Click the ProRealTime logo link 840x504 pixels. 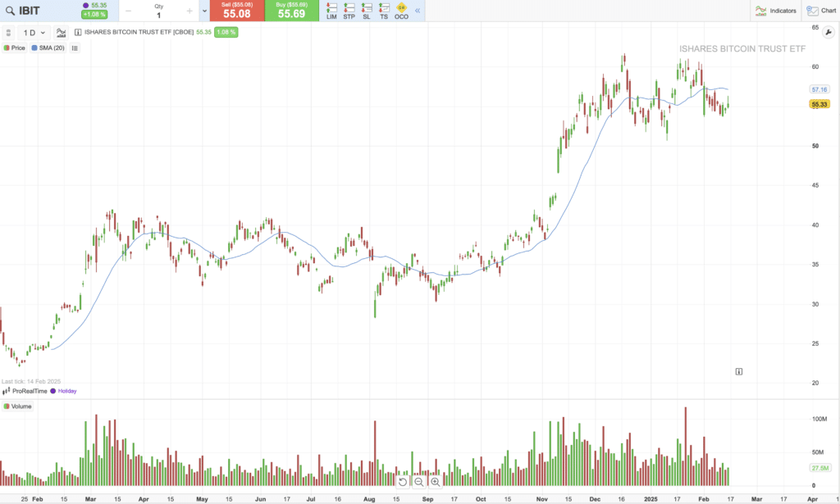25,391
